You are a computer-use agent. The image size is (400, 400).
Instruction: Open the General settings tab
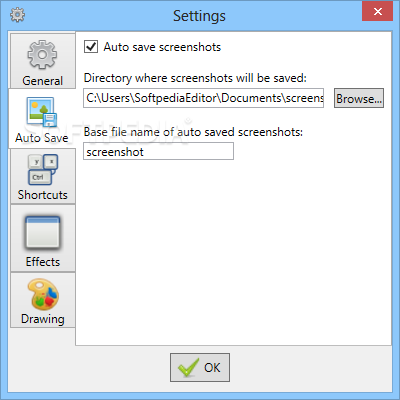tap(43, 61)
